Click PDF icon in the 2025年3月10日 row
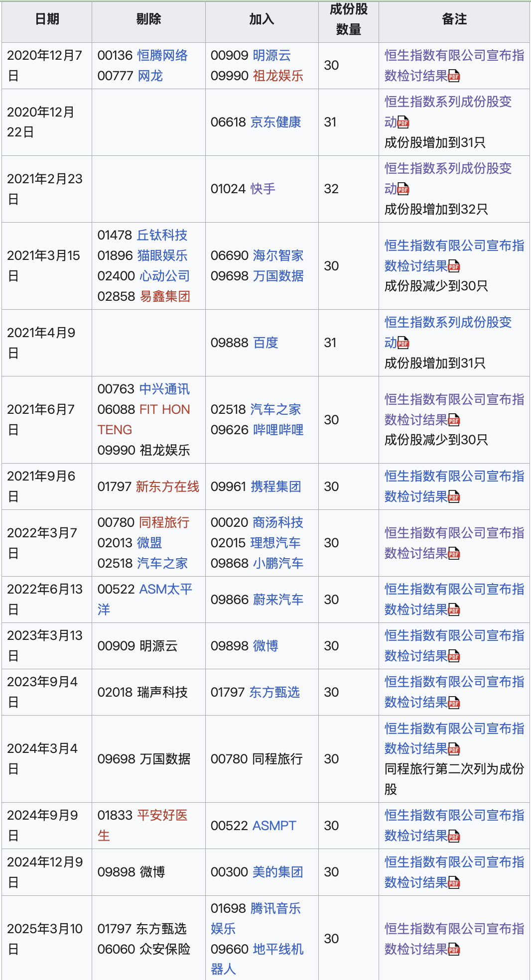Image resolution: width=531 pixels, height=980 pixels. [x=454, y=950]
